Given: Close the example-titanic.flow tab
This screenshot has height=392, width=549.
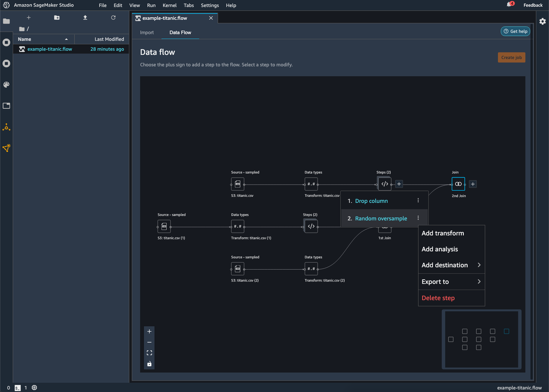Looking at the screenshot, I should click(211, 18).
